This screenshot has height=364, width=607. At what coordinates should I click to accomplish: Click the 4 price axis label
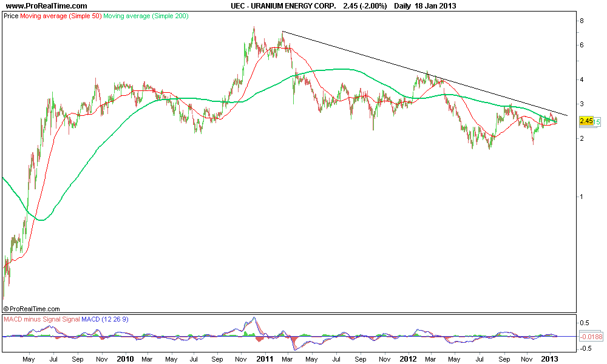coord(582,79)
